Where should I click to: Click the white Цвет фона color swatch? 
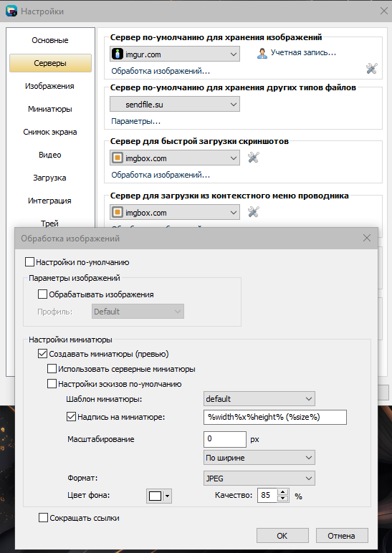coord(155,496)
